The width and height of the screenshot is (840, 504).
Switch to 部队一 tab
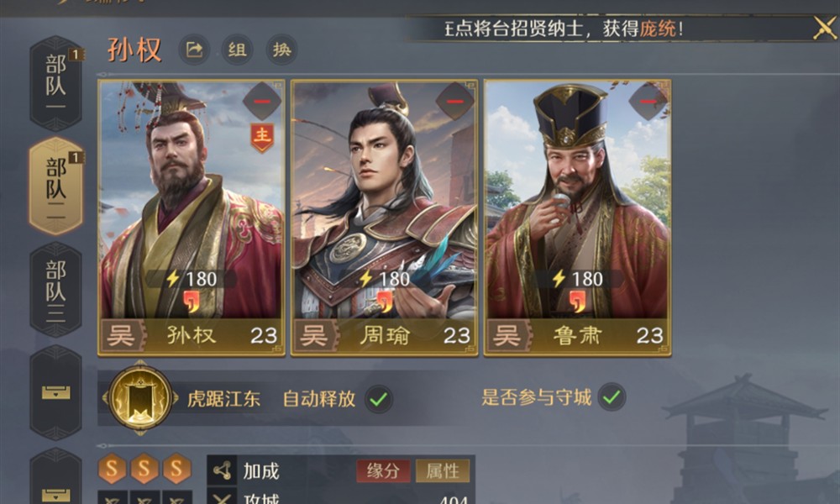[55, 83]
